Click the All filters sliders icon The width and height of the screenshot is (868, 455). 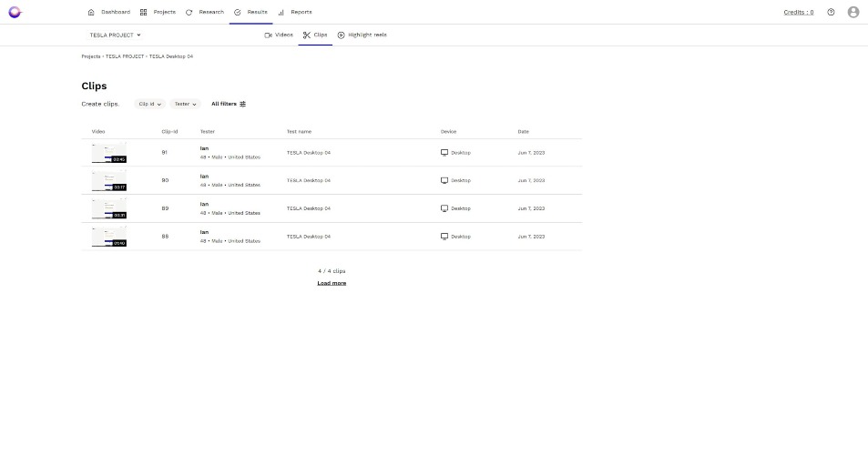point(242,104)
